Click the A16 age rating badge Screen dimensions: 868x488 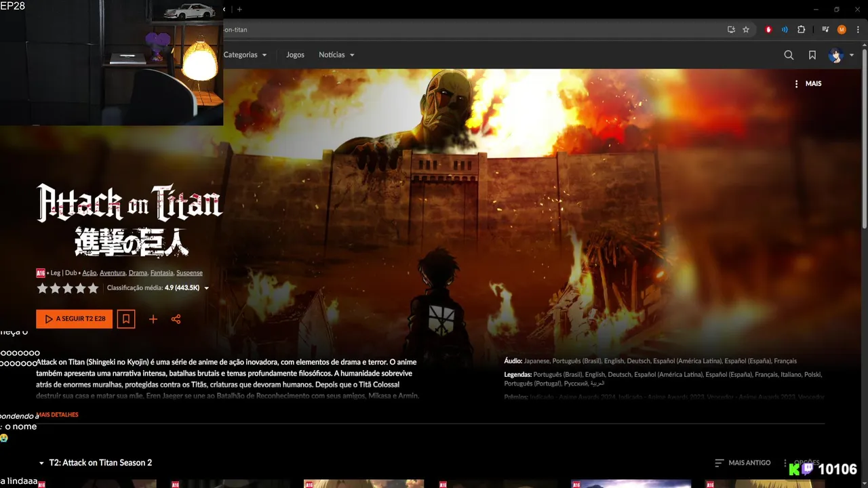[41, 273]
